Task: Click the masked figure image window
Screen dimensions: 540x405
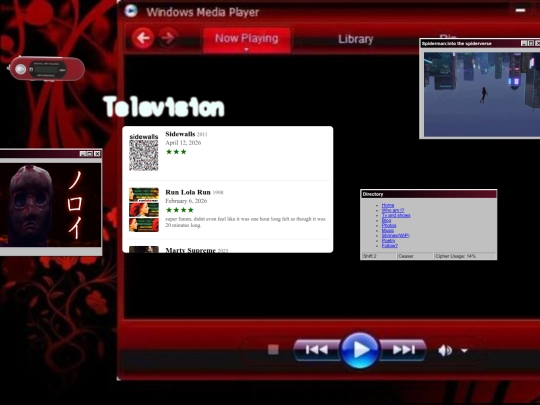Action: [50, 205]
